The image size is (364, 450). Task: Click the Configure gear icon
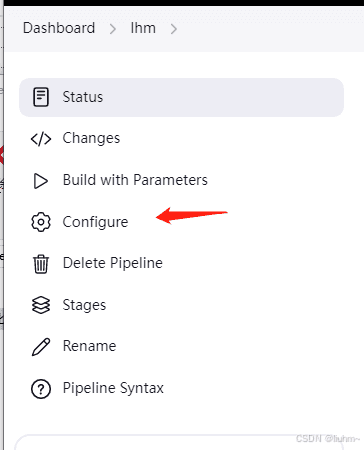(x=41, y=222)
